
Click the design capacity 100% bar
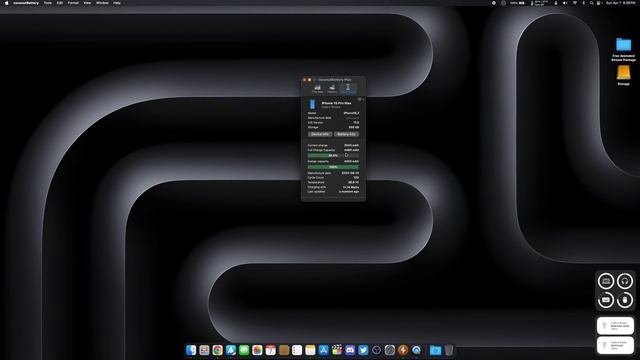pyautogui.click(x=333, y=167)
